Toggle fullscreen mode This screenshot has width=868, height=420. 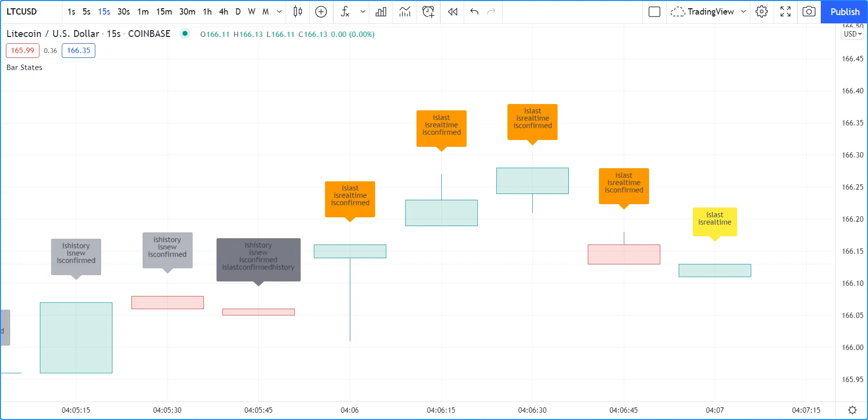click(x=785, y=12)
